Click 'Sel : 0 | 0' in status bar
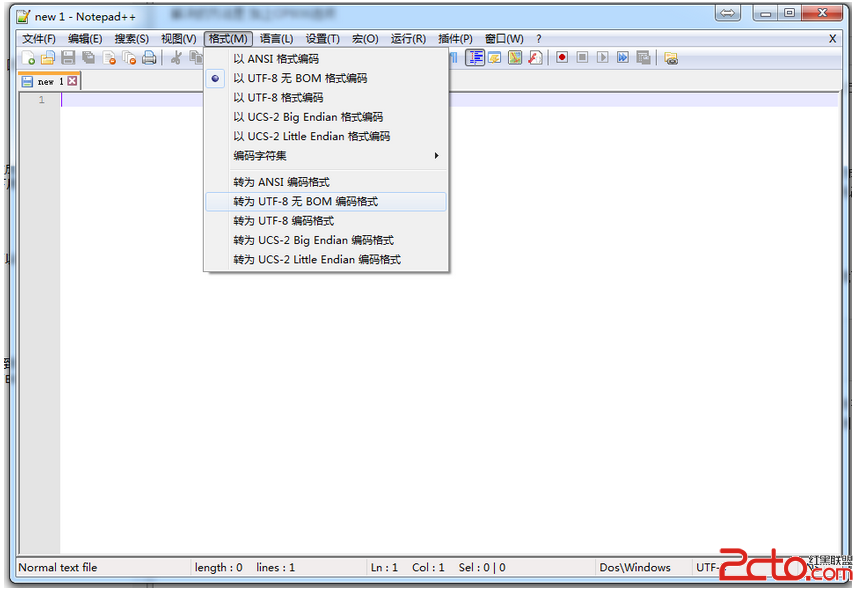 pos(482,568)
